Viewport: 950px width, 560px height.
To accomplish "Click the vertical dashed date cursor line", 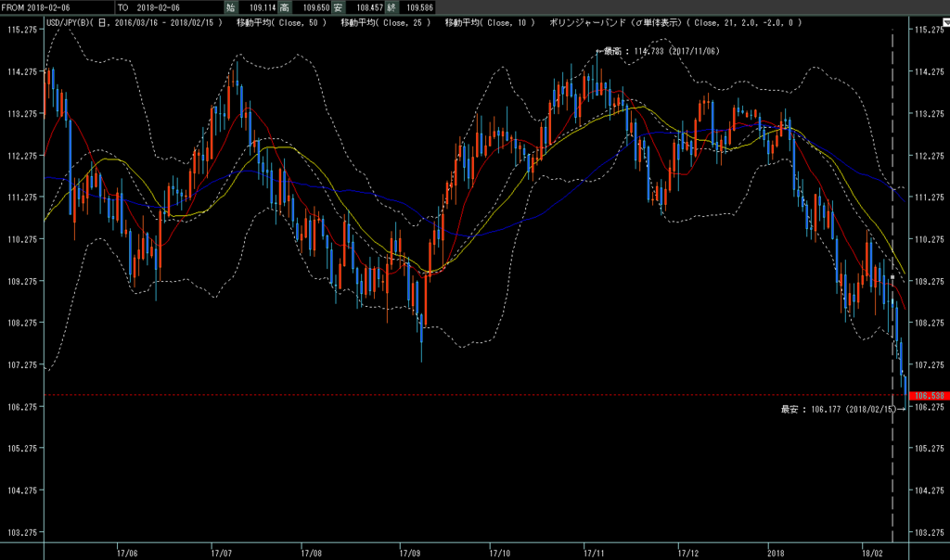I will point(892,285).
